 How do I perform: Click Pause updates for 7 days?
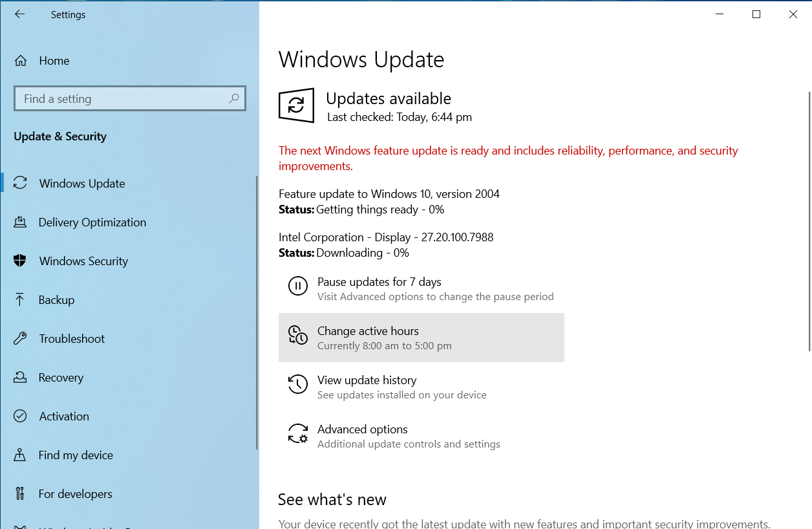click(379, 282)
